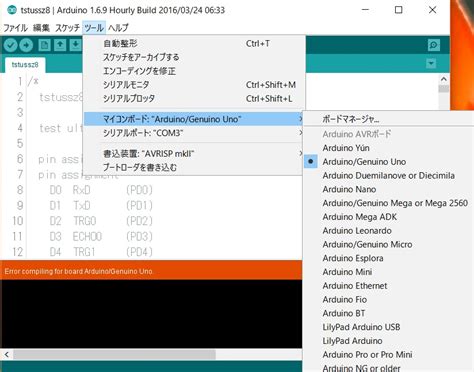The image size is (474, 372).
Task: Click the Save sketch down-arrow icon
Action: point(76,45)
